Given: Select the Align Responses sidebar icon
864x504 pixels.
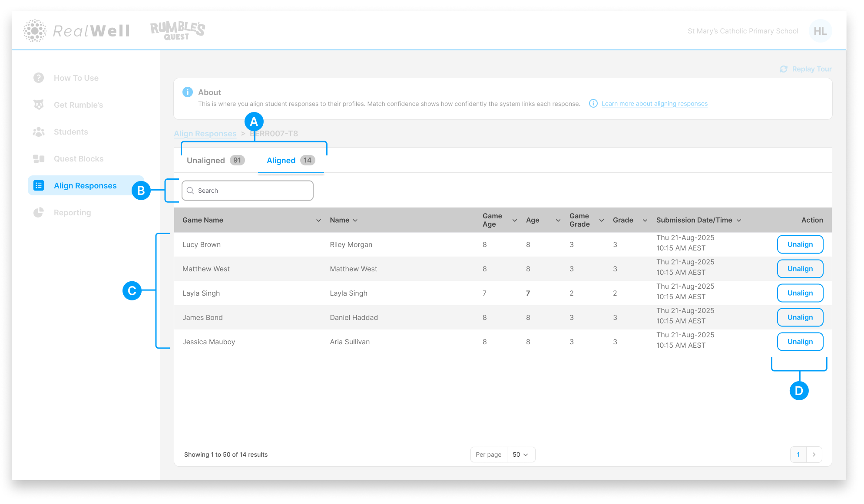Looking at the screenshot, I should click(x=39, y=185).
